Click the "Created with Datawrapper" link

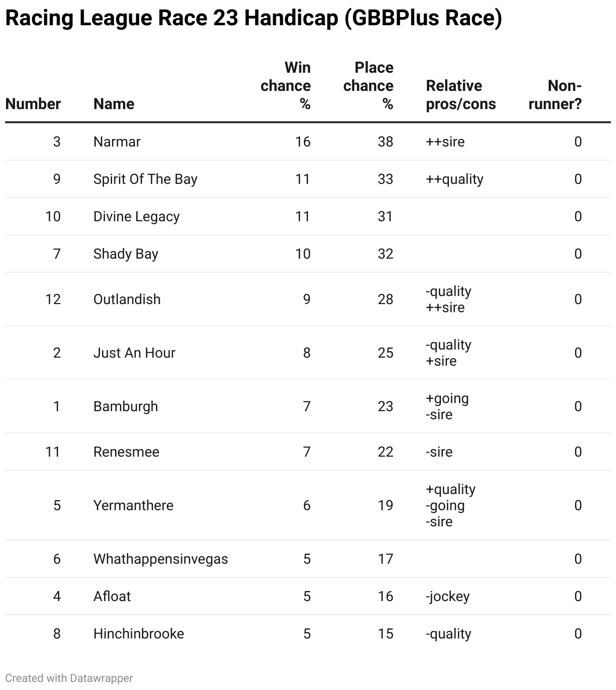69,678
